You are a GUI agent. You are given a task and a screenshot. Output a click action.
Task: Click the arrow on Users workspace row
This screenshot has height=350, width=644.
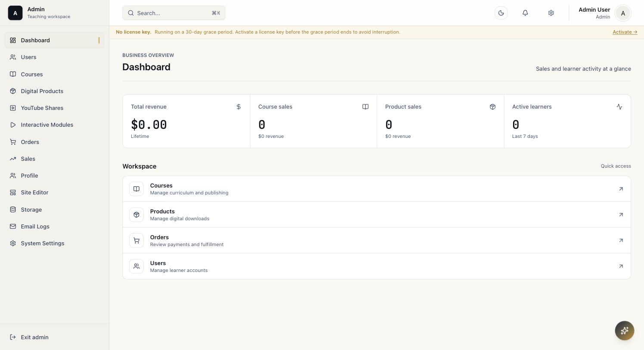click(x=621, y=266)
